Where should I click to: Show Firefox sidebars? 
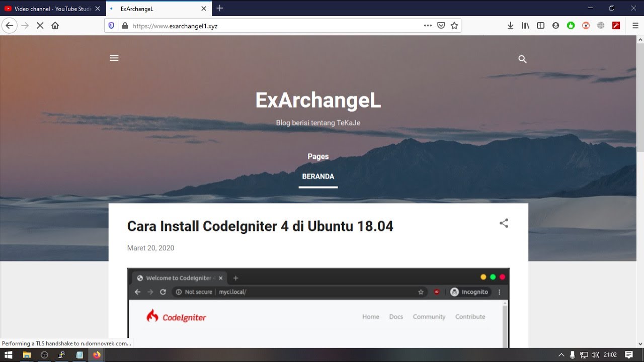(540, 26)
